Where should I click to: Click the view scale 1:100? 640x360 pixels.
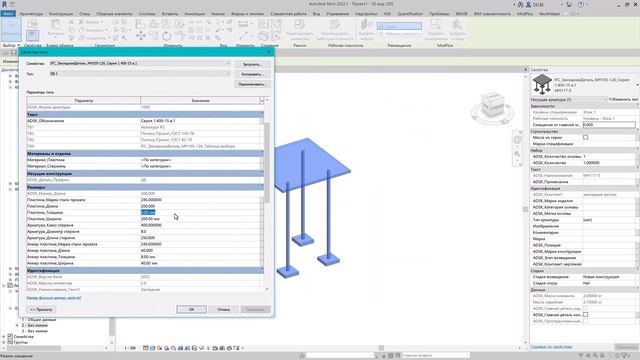click(130, 348)
